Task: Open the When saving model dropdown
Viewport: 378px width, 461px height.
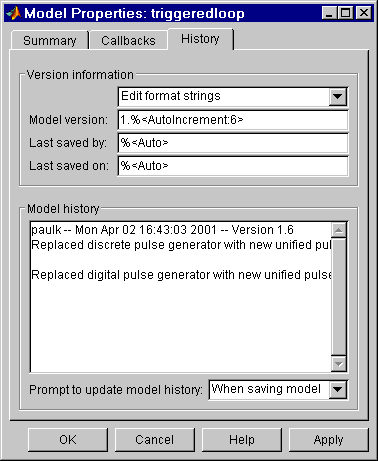Action: (x=278, y=389)
